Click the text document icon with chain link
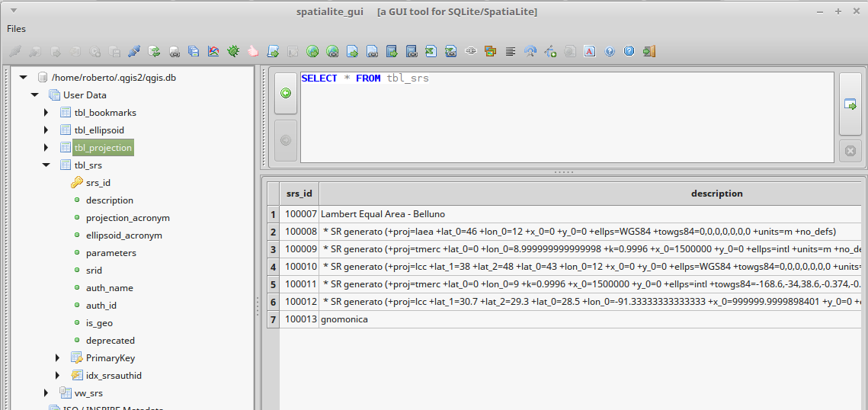The width and height of the screenshot is (868, 410). click(x=372, y=52)
